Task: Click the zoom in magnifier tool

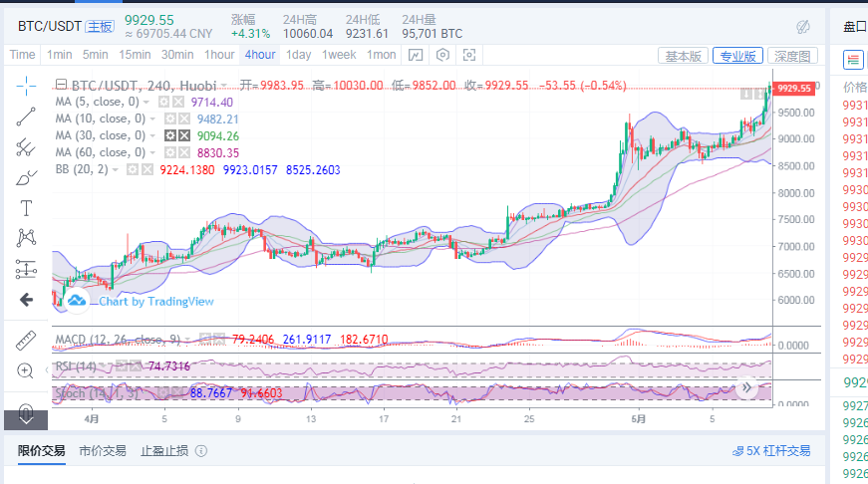Action: click(x=26, y=370)
